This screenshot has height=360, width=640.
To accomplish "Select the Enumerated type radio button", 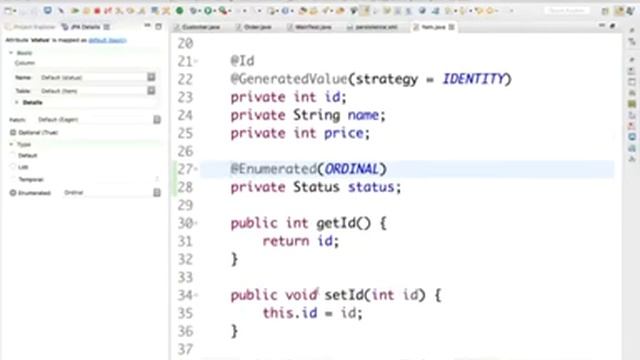I will [13, 193].
